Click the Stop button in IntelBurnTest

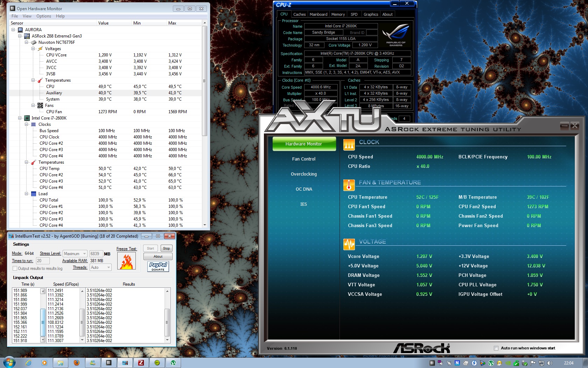coord(166,248)
